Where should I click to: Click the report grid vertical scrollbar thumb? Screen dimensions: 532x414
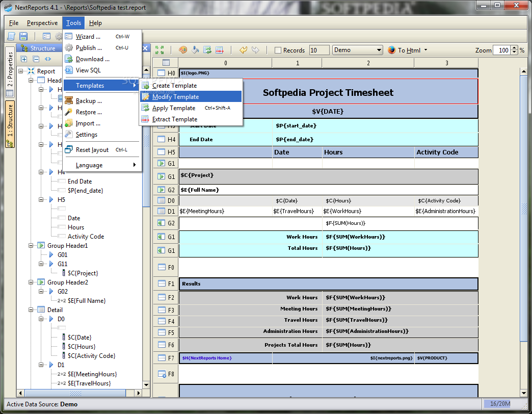click(524, 209)
